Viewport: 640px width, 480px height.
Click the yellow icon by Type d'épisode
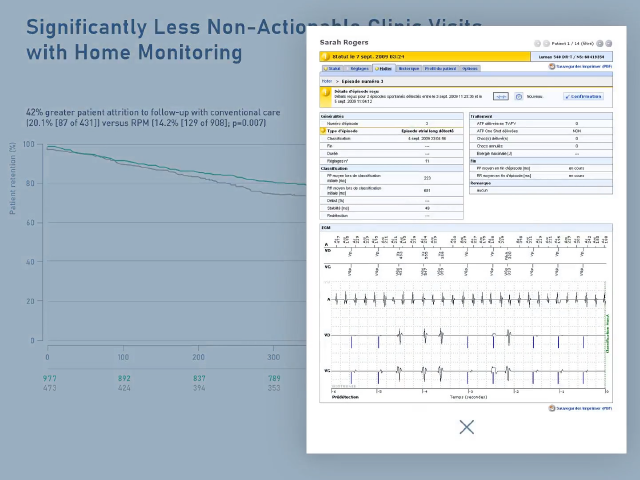323,131
